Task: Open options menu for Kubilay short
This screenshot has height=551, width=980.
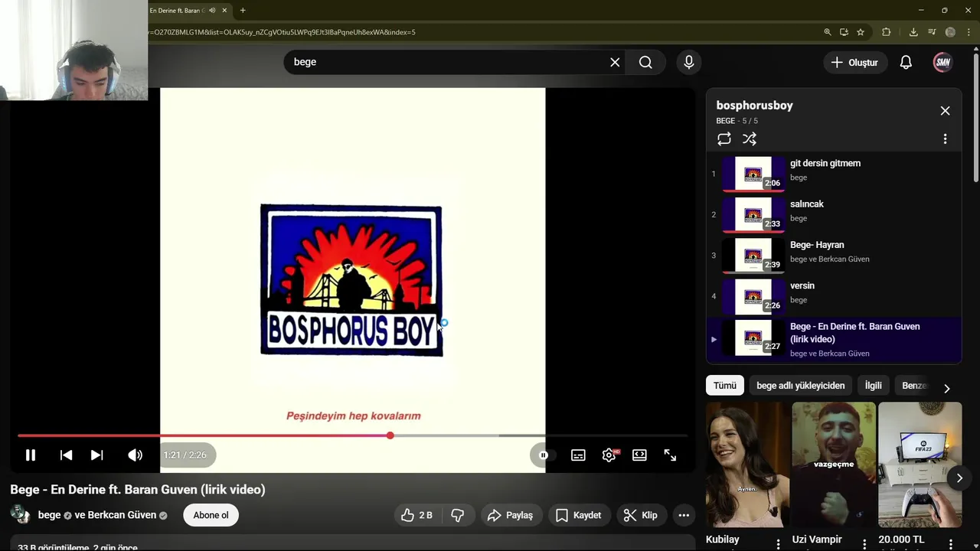Action: 779,543
